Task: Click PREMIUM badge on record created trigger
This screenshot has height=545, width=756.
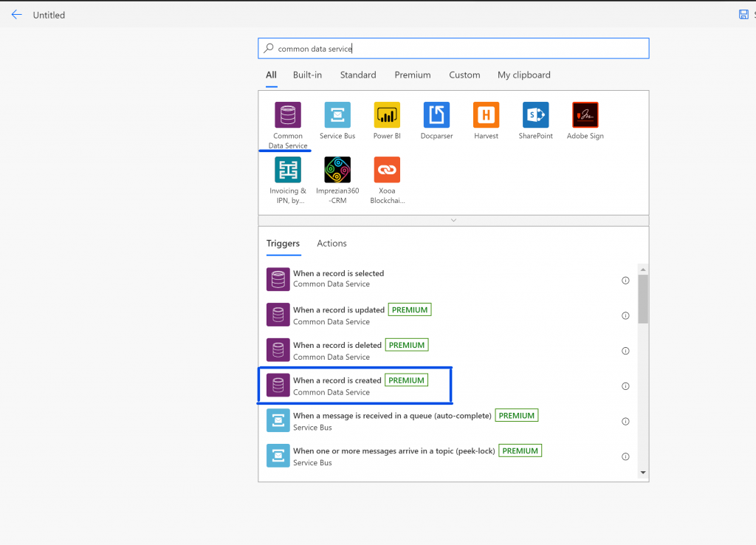Action: point(407,380)
